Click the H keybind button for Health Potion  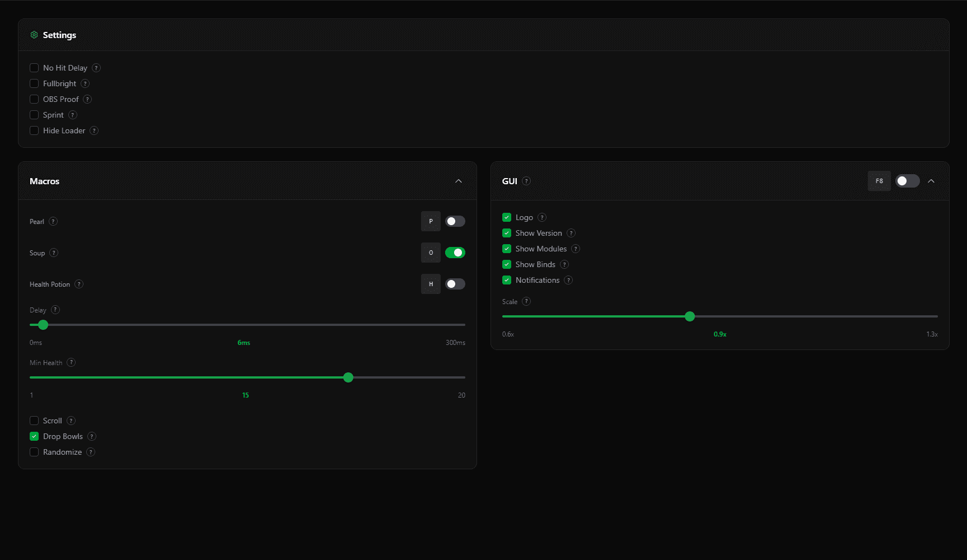(x=431, y=284)
